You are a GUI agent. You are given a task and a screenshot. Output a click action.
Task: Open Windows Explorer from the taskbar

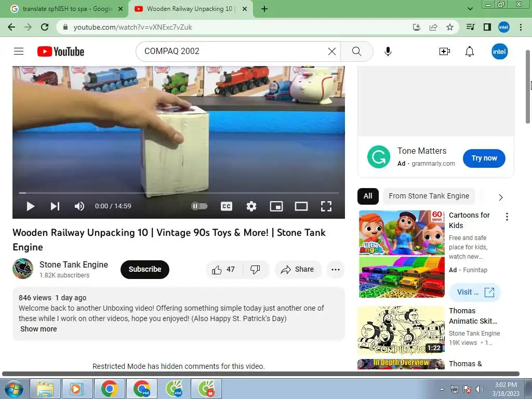coord(46,389)
